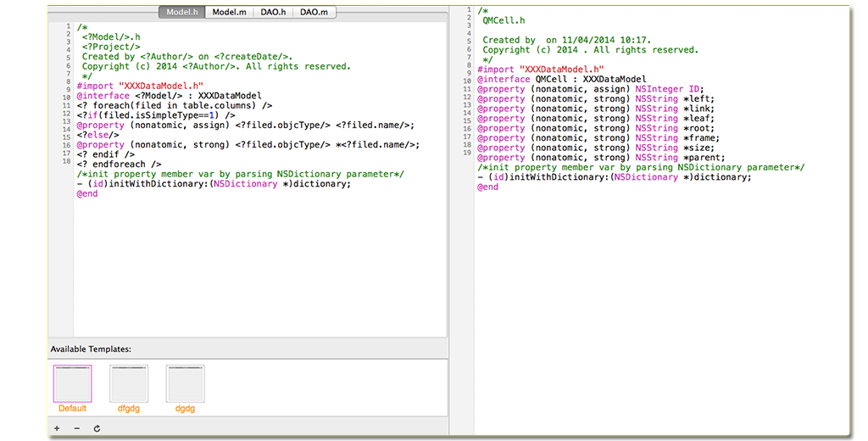The width and height of the screenshot is (868, 441).
Task: Switch to the DAO.m tab
Action: pyautogui.click(x=314, y=12)
